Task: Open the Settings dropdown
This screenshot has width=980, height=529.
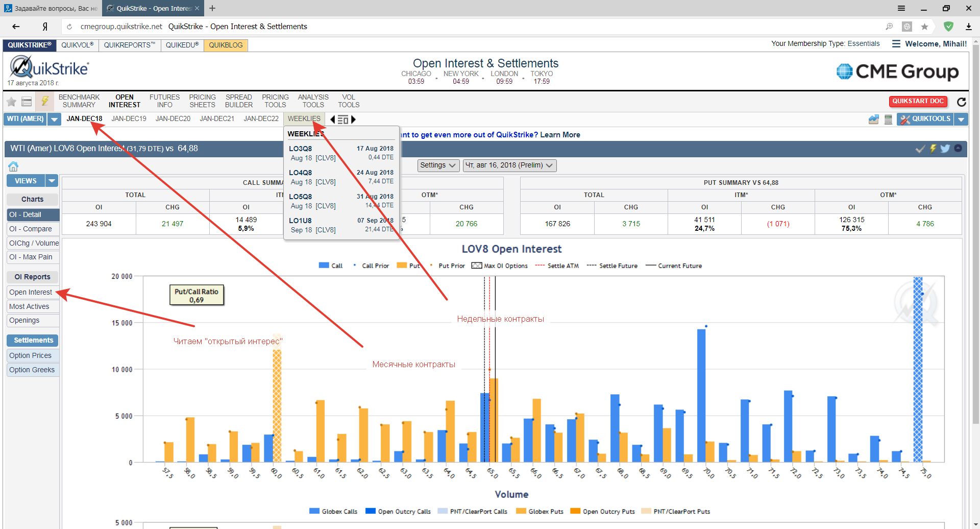Action: point(438,165)
